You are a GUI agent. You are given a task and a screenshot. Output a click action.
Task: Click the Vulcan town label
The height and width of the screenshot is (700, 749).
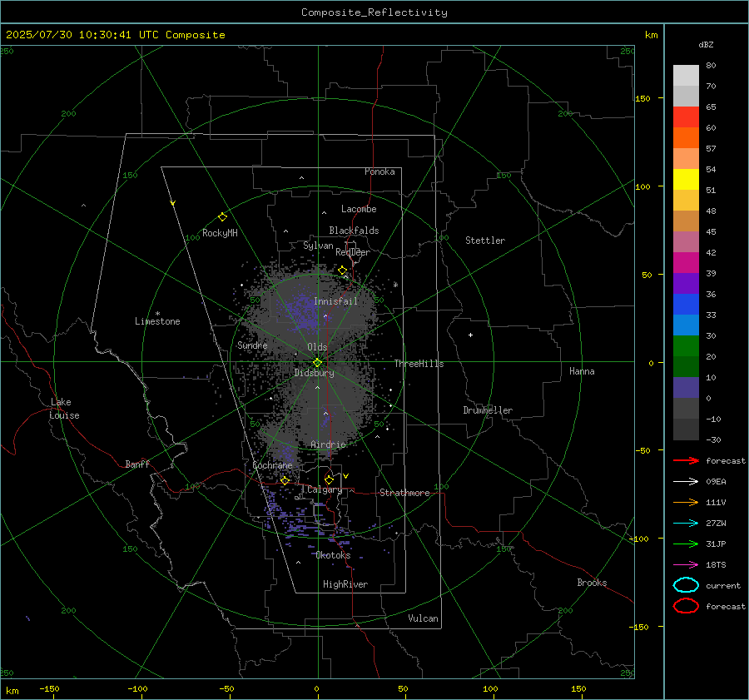pyautogui.click(x=424, y=618)
